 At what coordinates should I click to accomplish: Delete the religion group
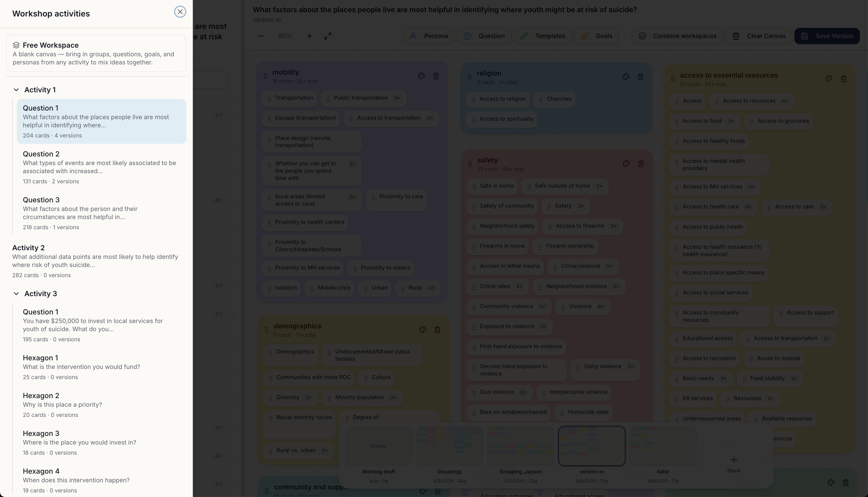tap(641, 77)
